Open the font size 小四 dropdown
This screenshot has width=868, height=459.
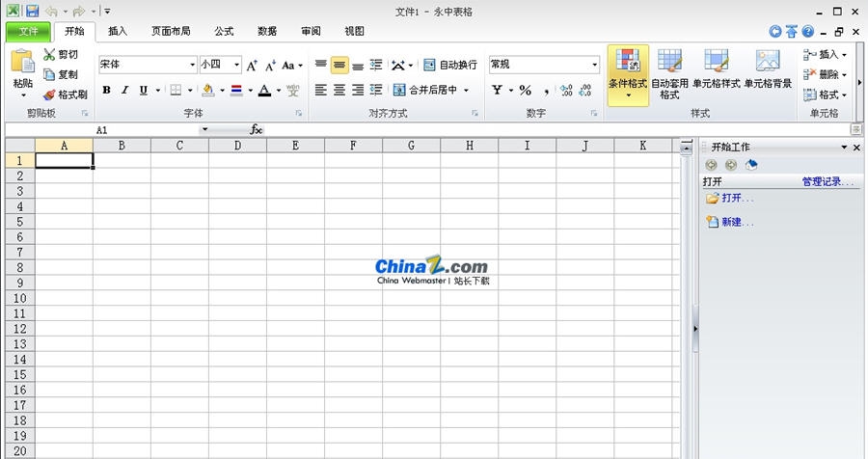[x=236, y=65]
